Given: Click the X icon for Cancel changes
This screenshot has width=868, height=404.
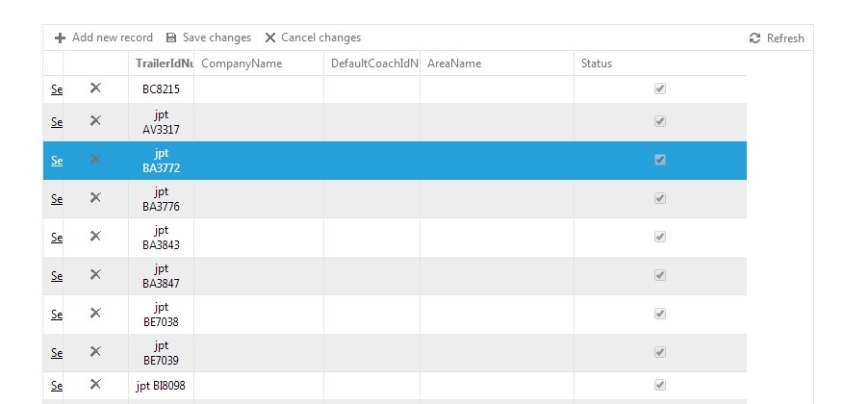Looking at the screenshot, I should click(270, 38).
